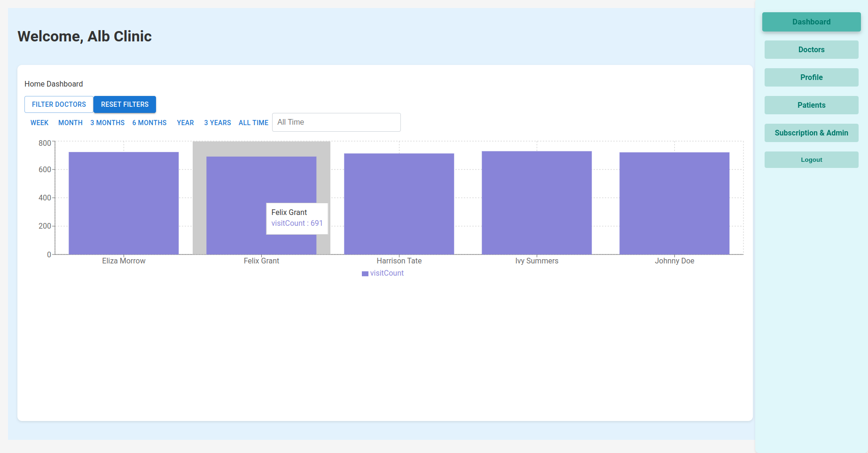Click the 600 y-axis tick label
Viewport: 868px width, 453px height.
click(45, 169)
